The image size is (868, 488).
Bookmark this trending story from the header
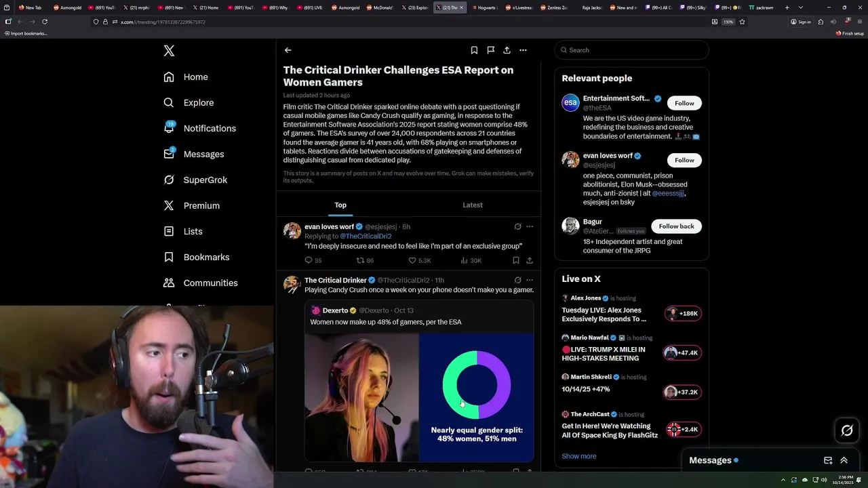point(474,50)
